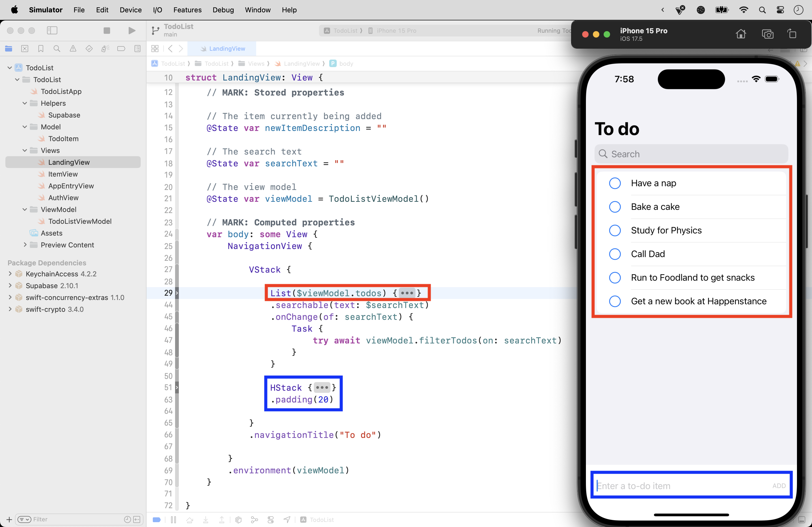Image resolution: width=812 pixels, height=527 pixels.
Task: Mark 'Have a nap' as complete
Action: tap(615, 183)
